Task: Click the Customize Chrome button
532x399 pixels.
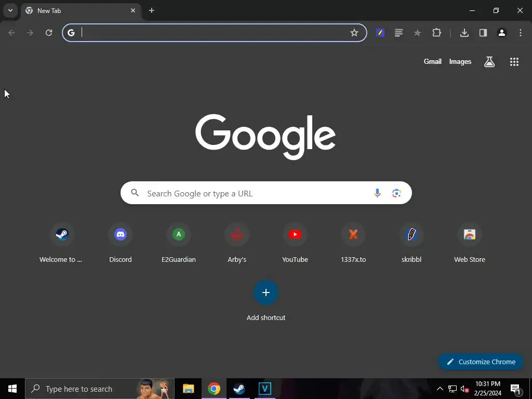Action: [481, 362]
